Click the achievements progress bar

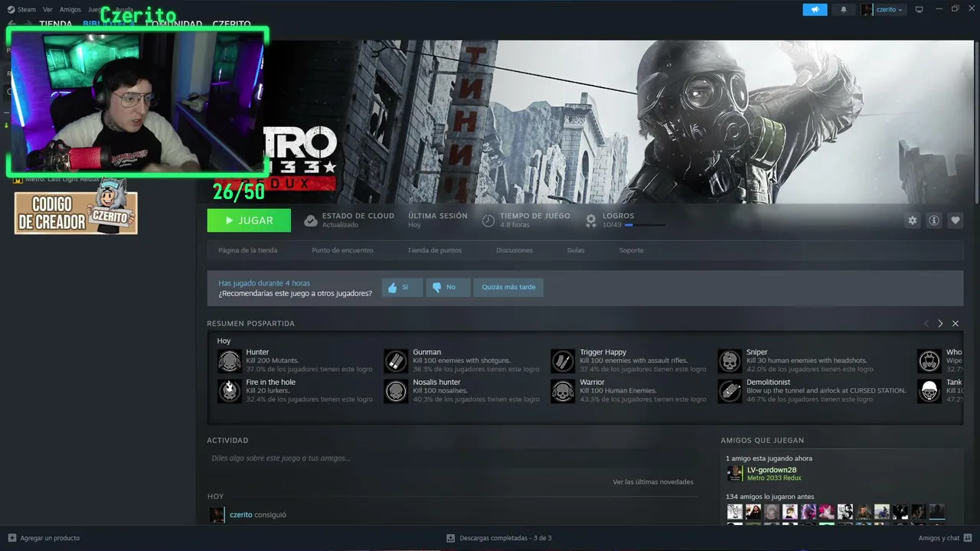tap(645, 225)
